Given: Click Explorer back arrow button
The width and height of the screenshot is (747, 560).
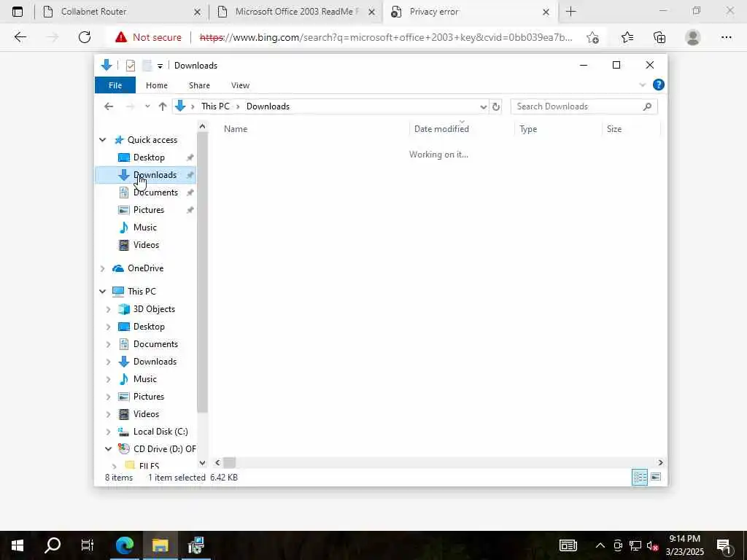Looking at the screenshot, I should pos(109,106).
